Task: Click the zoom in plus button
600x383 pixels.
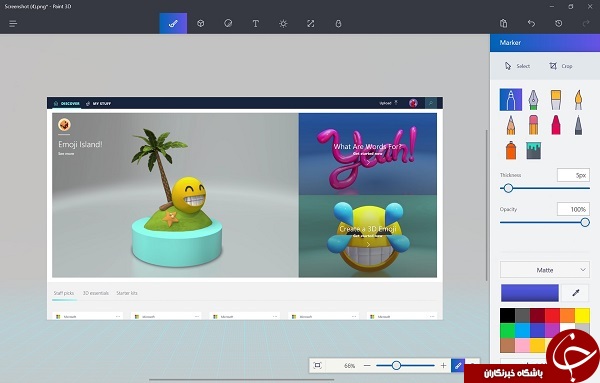Action: pyautogui.click(x=443, y=365)
